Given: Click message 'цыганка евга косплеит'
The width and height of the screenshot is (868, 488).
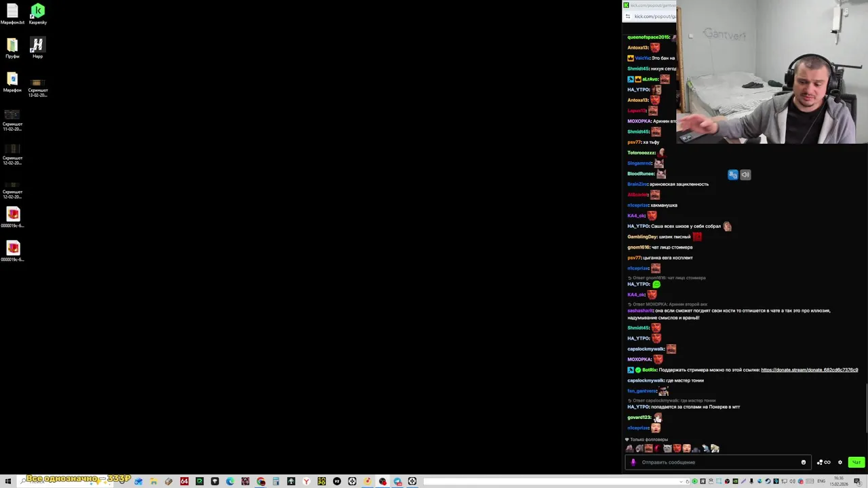Looking at the screenshot, I should [x=668, y=258].
